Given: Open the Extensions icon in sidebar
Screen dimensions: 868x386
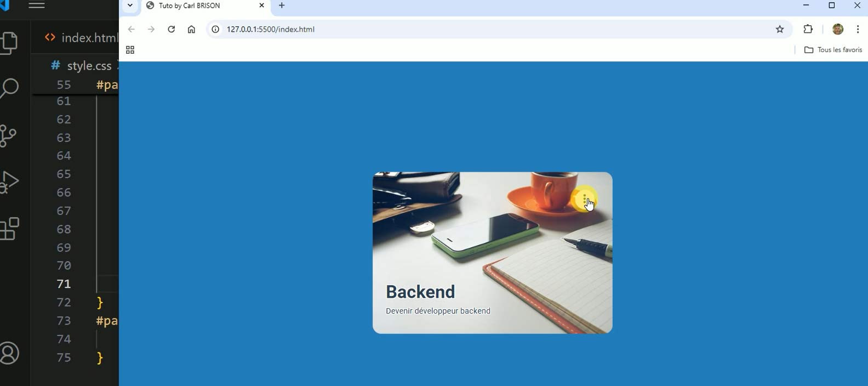Looking at the screenshot, I should (x=10, y=229).
